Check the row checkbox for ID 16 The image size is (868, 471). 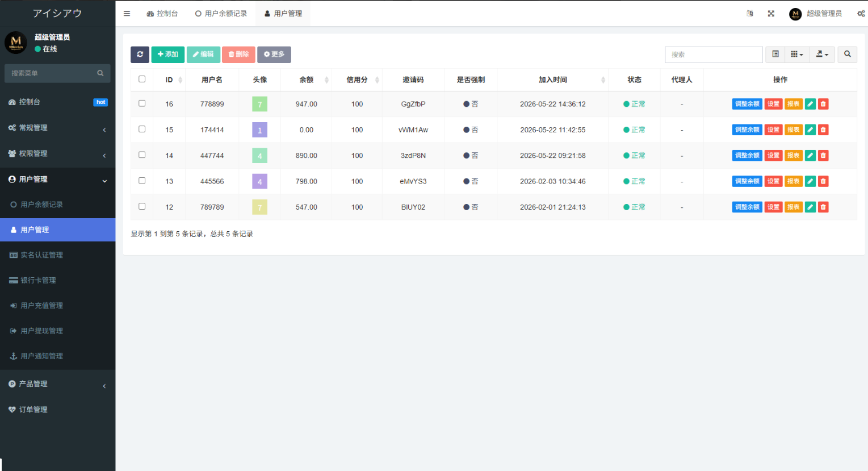(x=142, y=103)
